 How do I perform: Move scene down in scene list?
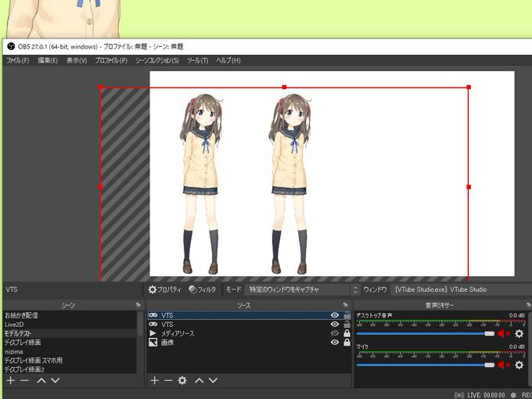(56, 380)
